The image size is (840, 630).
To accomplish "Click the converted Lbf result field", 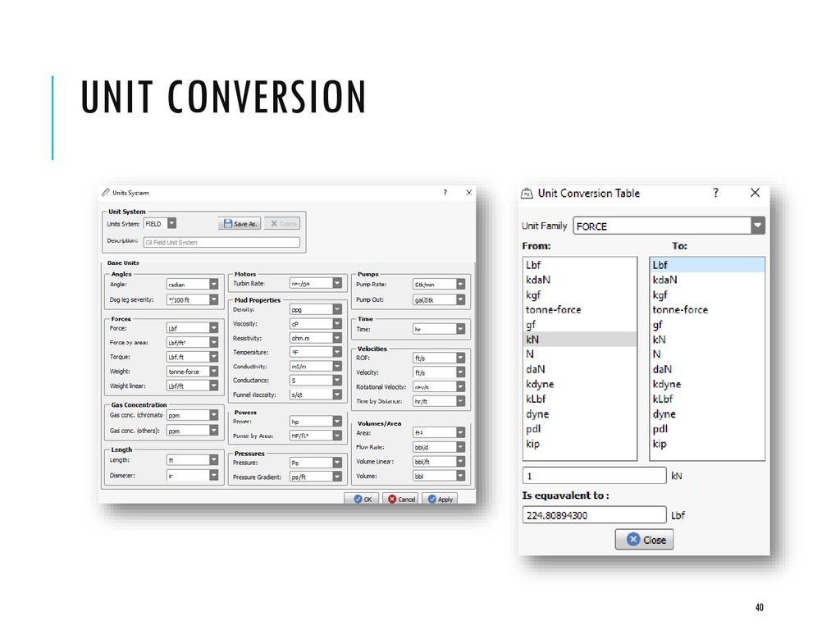I will 594,515.
